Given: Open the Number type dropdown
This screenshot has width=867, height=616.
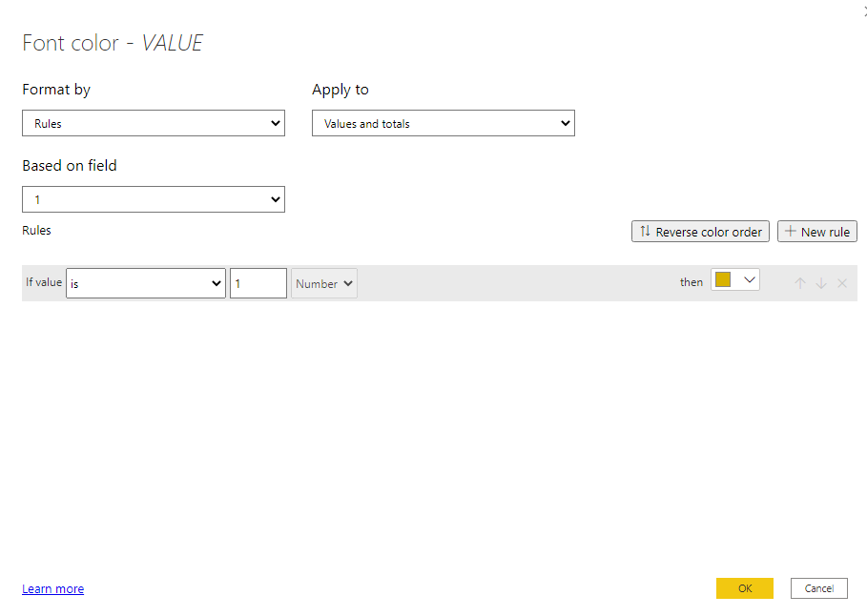Looking at the screenshot, I should [324, 283].
